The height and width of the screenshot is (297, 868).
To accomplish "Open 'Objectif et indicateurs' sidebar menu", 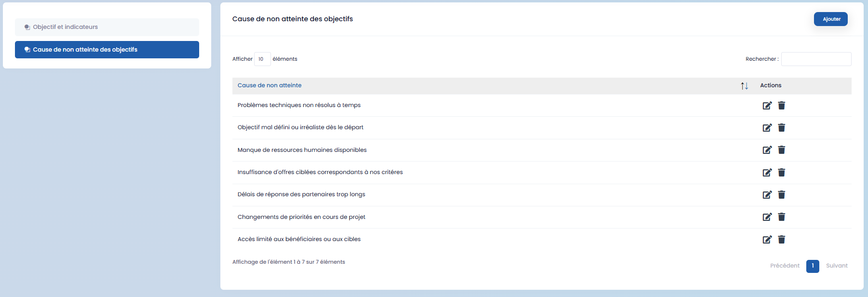I will coord(107,27).
